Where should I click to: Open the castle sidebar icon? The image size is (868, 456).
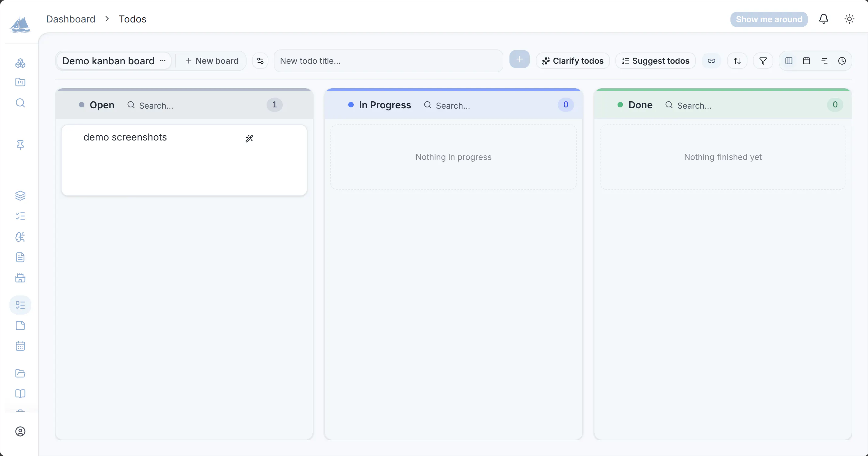(x=20, y=278)
